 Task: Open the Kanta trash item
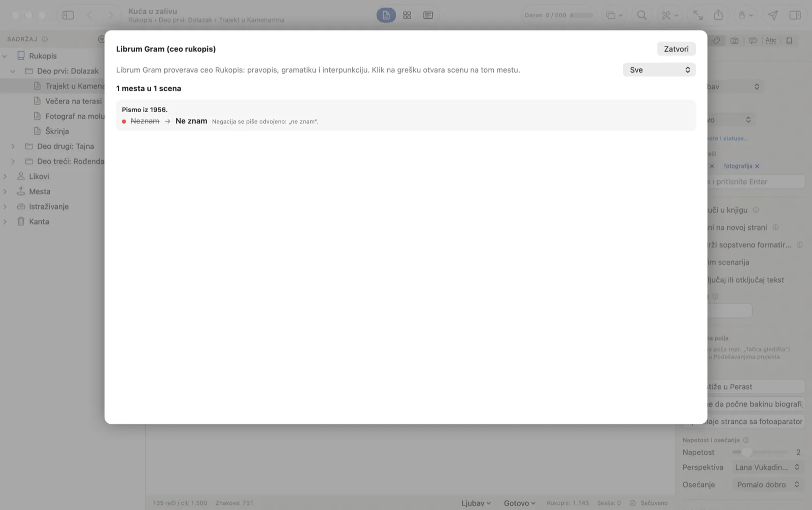(x=33, y=222)
